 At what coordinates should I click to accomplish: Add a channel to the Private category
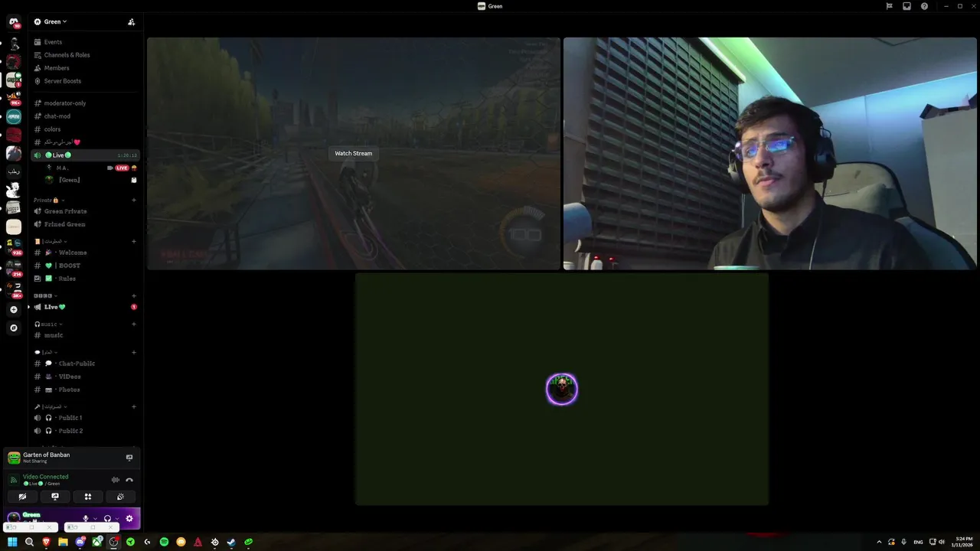(134, 200)
